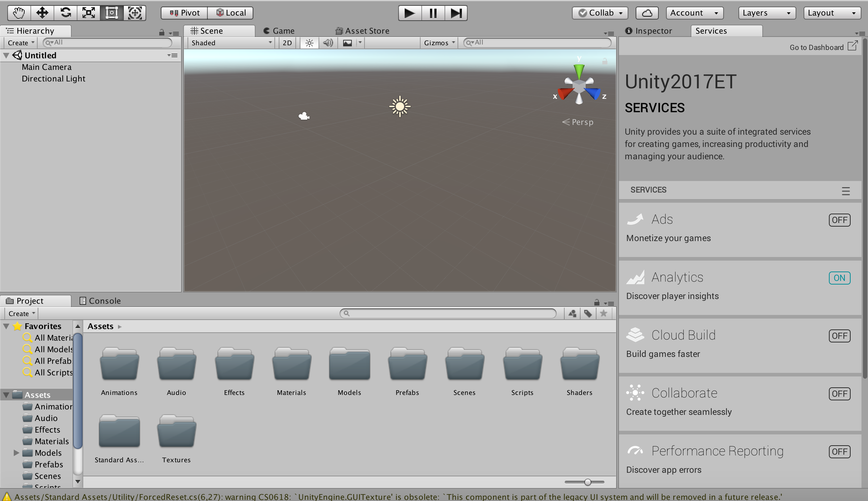Toggle Ads service OFF switch
The image size is (868, 501).
click(x=839, y=220)
